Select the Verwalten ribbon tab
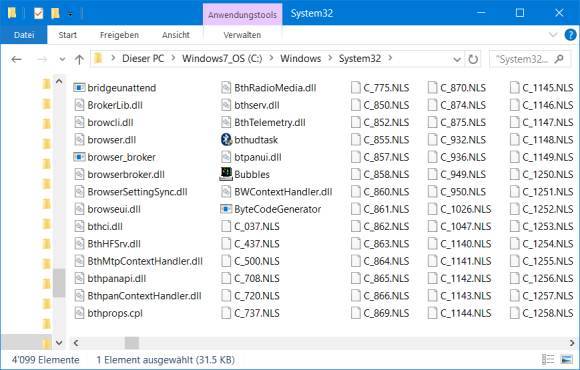This screenshot has width=580, height=370. [x=242, y=35]
